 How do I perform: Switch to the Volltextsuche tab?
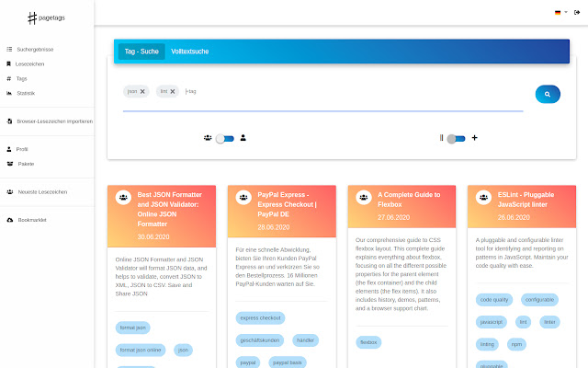(190, 52)
